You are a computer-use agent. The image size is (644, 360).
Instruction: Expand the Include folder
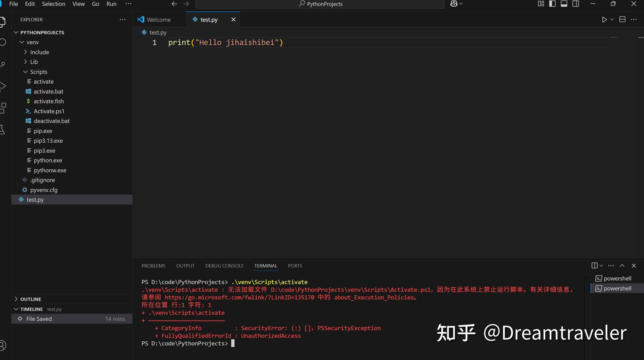25,52
